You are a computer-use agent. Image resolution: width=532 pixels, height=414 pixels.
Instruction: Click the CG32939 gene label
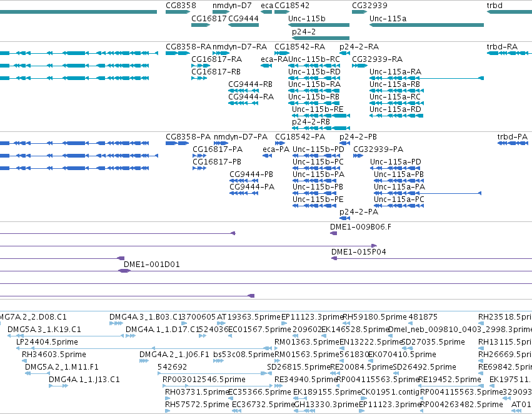tap(369, 6)
